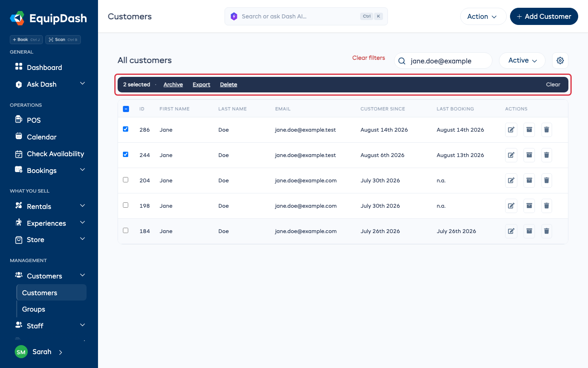Screen dimensions: 588x368
Task: Open table settings gear icon
Action: click(x=560, y=61)
